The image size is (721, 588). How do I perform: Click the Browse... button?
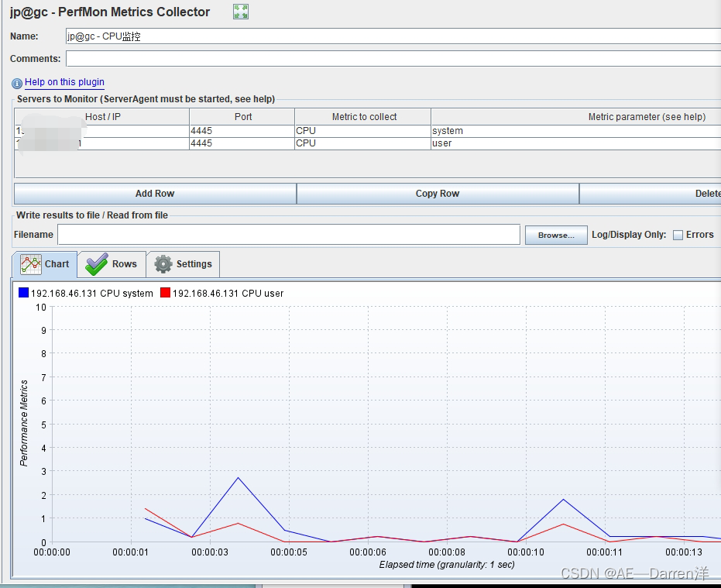tap(556, 235)
